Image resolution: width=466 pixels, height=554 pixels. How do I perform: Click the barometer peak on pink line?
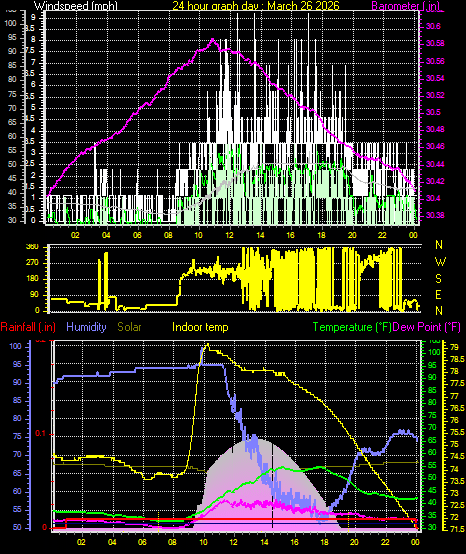point(213,39)
